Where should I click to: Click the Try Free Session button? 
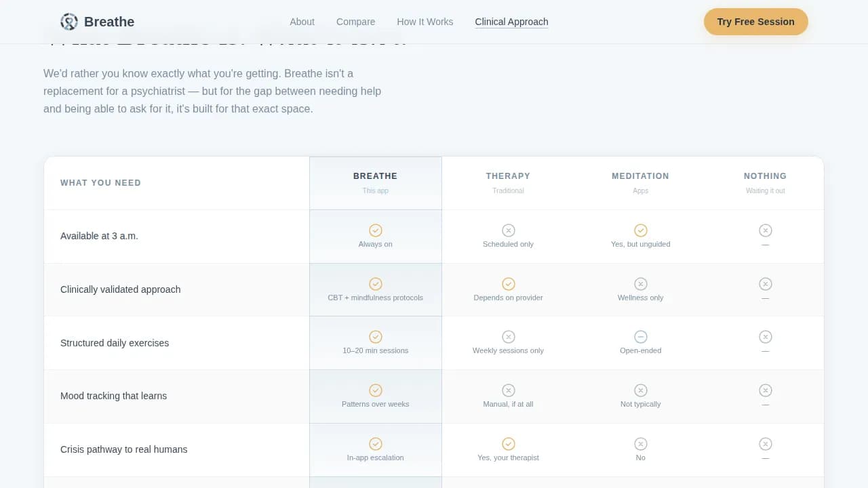(x=756, y=22)
